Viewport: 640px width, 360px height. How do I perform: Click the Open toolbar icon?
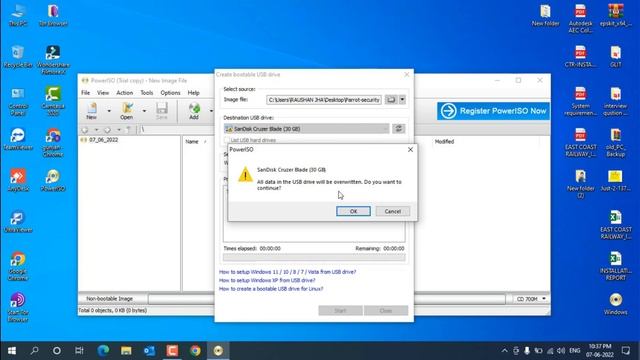[127, 111]
